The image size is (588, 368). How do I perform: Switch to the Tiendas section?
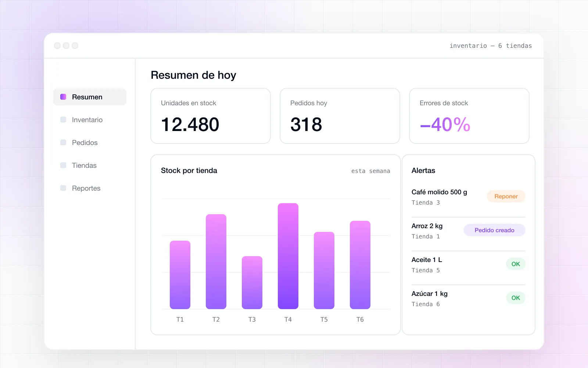(84, 165)
